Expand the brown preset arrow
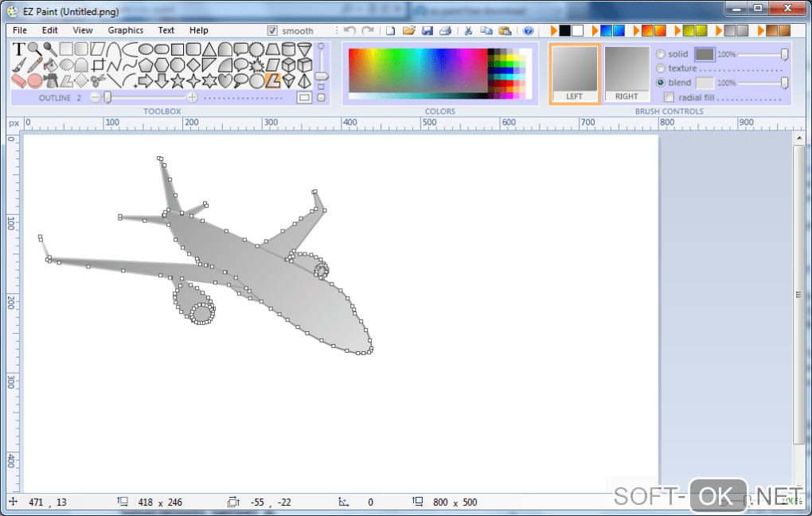The image size is (812, 516). 760,30
